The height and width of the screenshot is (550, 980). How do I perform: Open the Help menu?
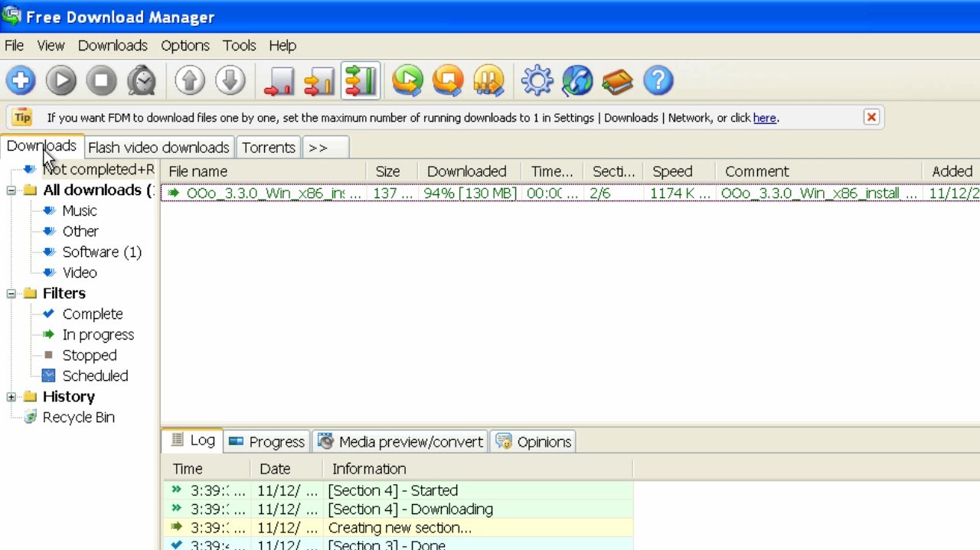coord(283,45)
